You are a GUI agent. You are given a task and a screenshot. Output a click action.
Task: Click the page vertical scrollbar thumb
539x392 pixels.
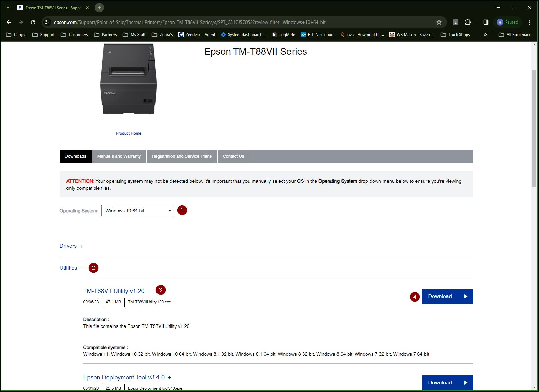[x=534, y=128]
